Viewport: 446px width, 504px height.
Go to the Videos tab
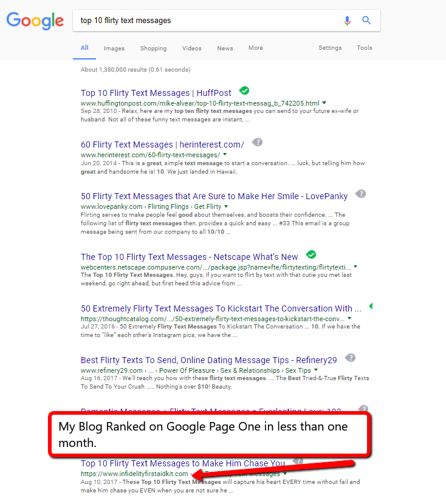(192, 49)
